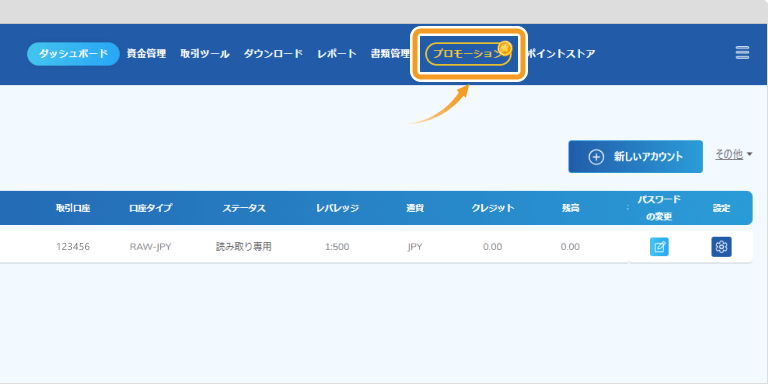Open レポート menu

pyautogui.click(x=336, y=54)
